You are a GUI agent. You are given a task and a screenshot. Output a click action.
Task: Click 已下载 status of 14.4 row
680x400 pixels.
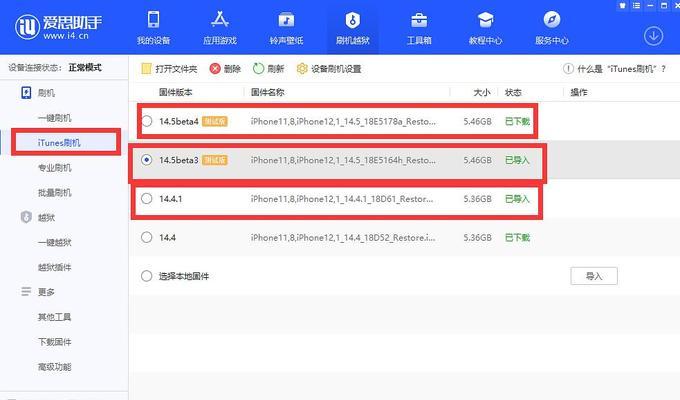tap(517, 237)
